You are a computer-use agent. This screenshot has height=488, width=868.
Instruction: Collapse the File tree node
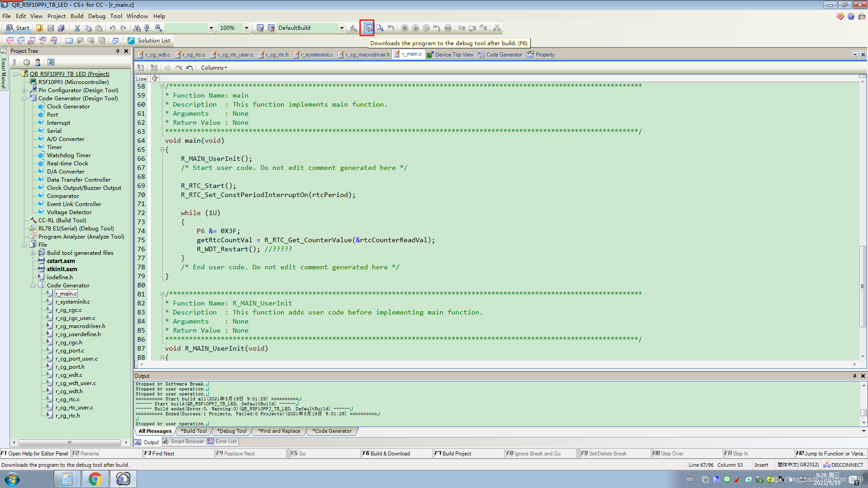point(24,245)
